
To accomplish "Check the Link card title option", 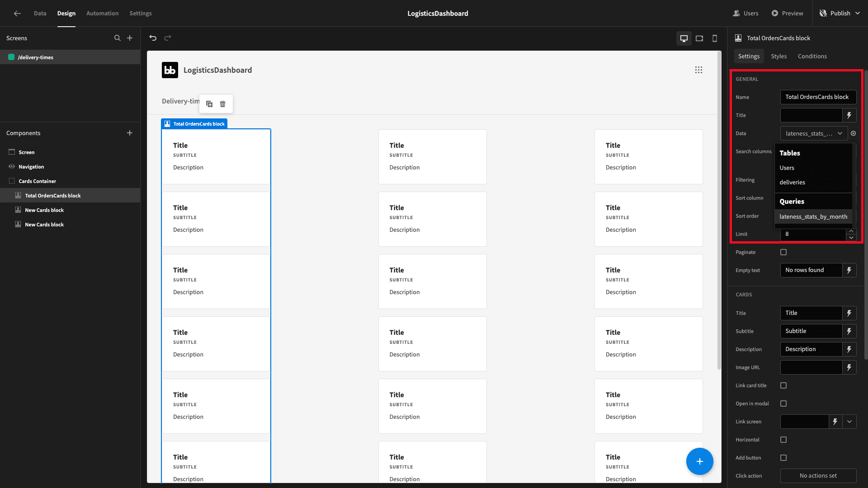I will pos(783,385).
